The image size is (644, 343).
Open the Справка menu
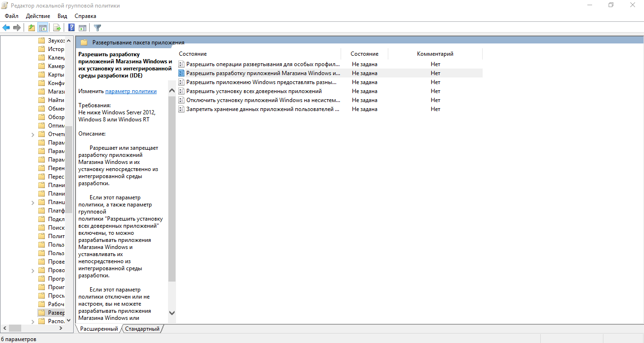(85, 16)
